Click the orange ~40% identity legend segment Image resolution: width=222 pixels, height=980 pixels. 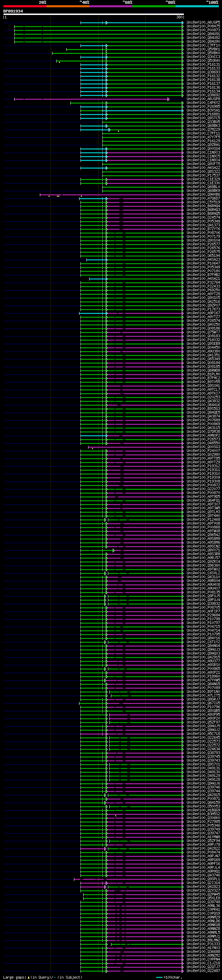[x=68, y=6]
